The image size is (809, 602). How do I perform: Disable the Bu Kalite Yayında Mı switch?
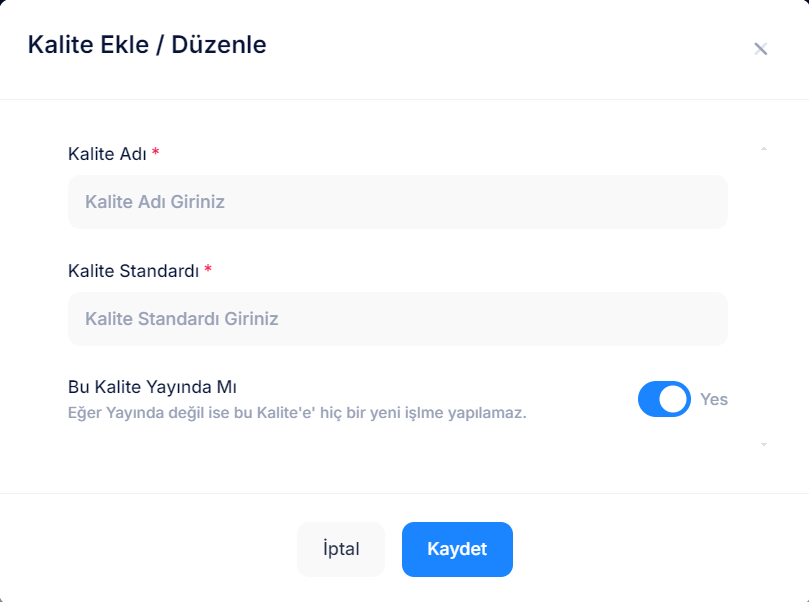click(x=664, y=399)
